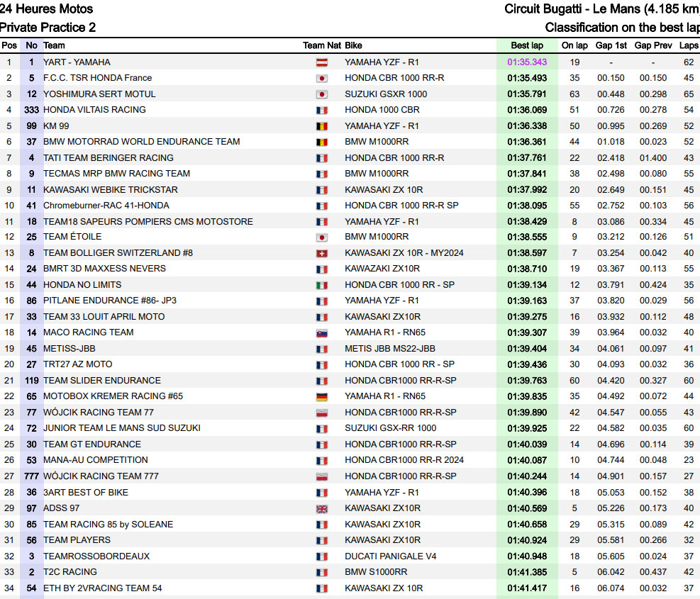This screenshot has height=599, width=700.
Task: Click the British flag in ADSS 97 row
Action: point(321,508)
